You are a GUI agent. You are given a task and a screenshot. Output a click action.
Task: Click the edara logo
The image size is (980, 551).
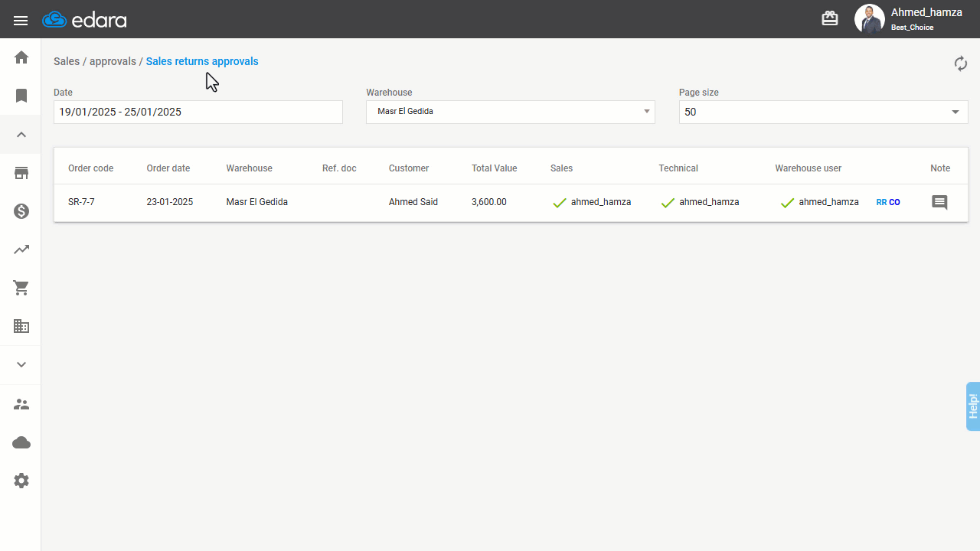coord(85,20)
